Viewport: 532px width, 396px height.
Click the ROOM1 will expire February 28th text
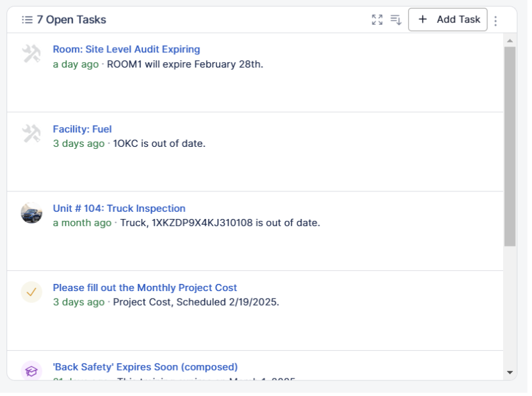coord(185,64)
